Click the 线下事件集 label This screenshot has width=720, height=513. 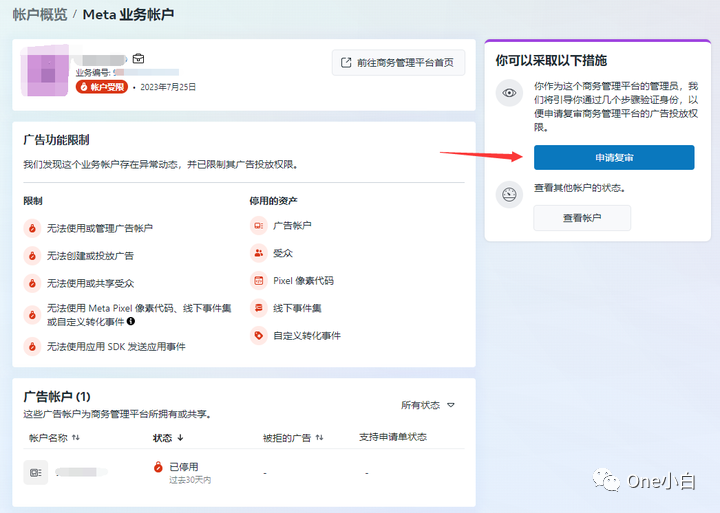pyautogui.click(x=297, y=308)
